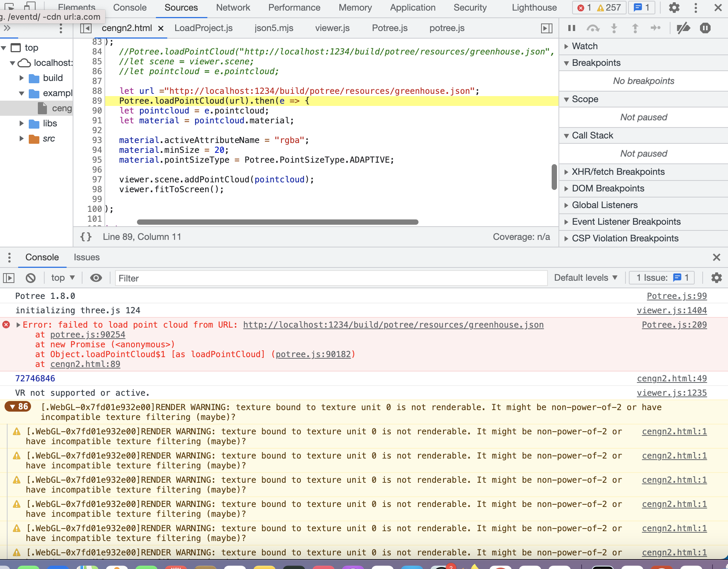The height and width of the screenshot is (569, 728).
Task: Open console settings with the gear icon
Action: point(716,278)
